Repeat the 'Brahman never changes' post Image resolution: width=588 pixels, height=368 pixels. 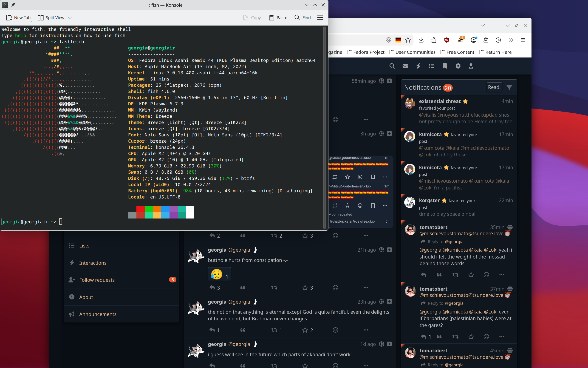pos(274,330)
